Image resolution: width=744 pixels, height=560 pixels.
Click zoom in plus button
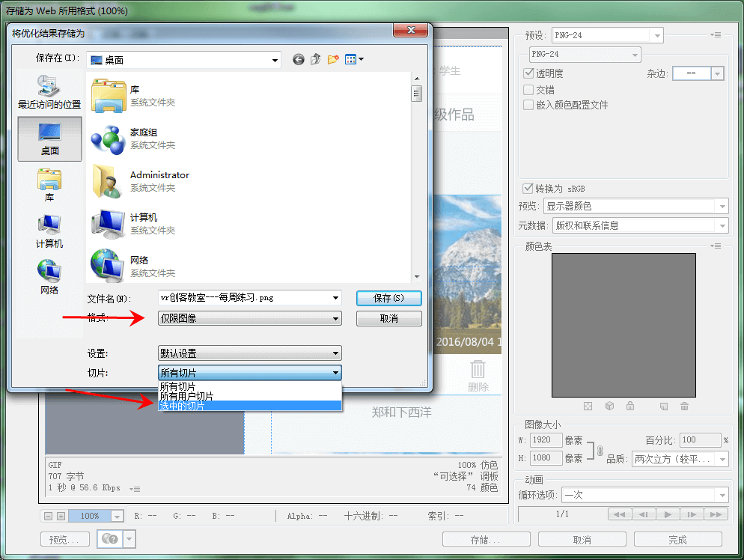(61, 516)
